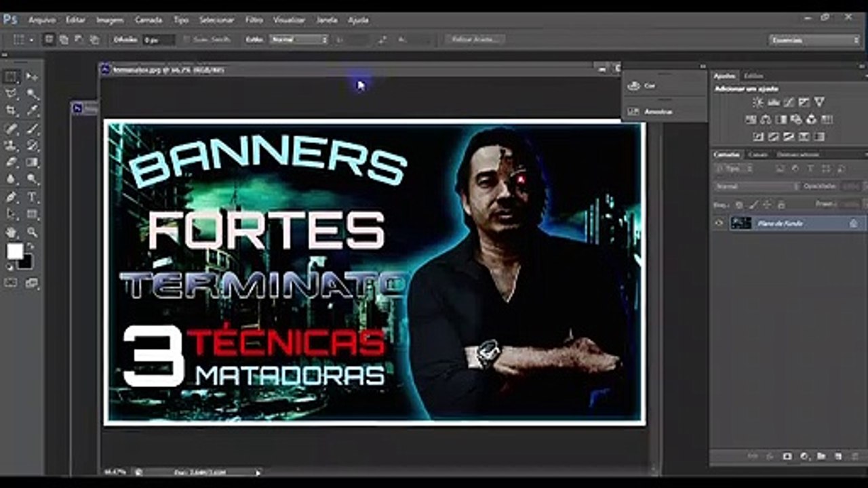Viewport: 868px width, 488px height.
Task: Select the Pen tool
Action: pos(12,197)
